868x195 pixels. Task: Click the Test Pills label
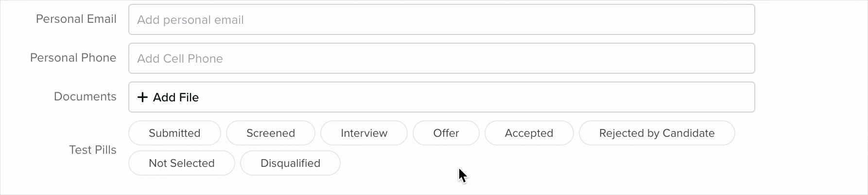93,150
